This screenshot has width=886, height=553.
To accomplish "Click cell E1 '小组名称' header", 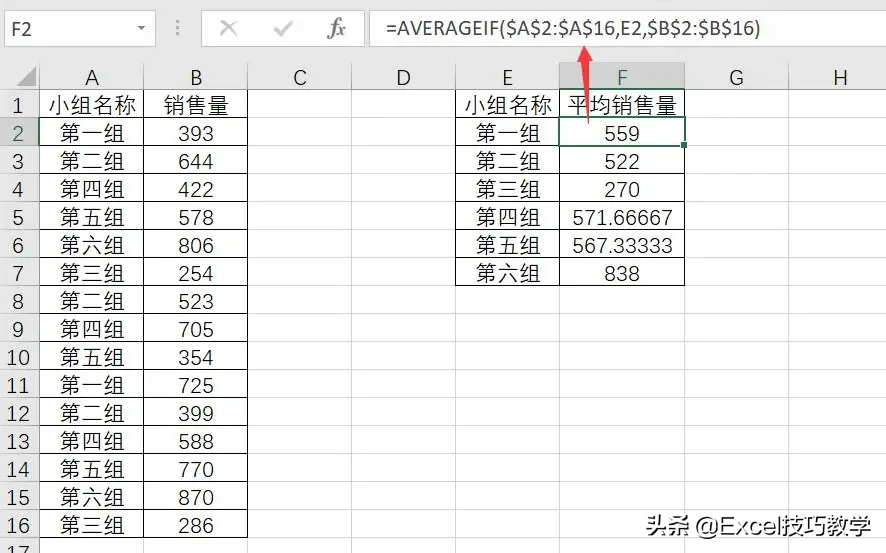I will pos(507,105).
